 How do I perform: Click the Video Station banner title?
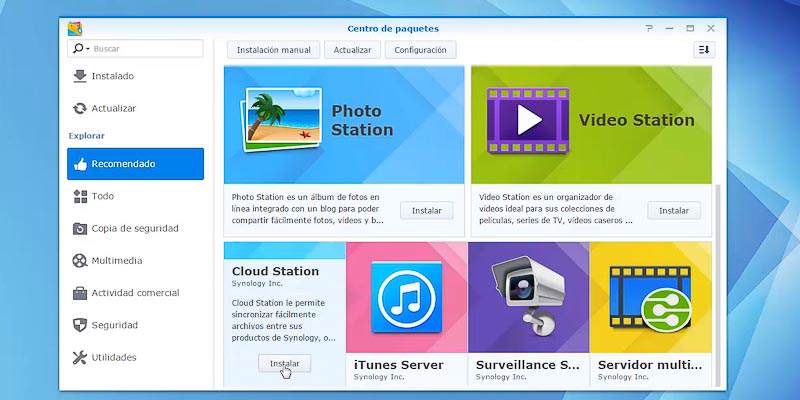tap(636, 120)
